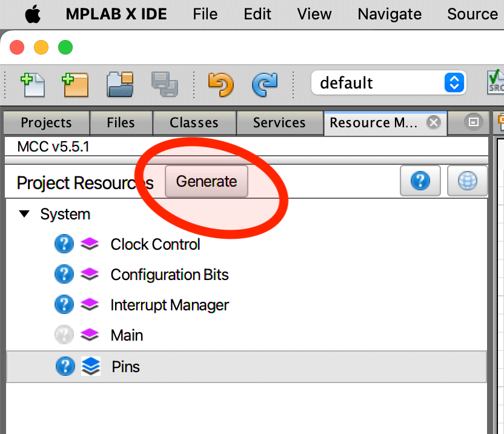This screenshot has width=504, height=434.
Task: Select System in the resource tree
Action: point(65,214)
